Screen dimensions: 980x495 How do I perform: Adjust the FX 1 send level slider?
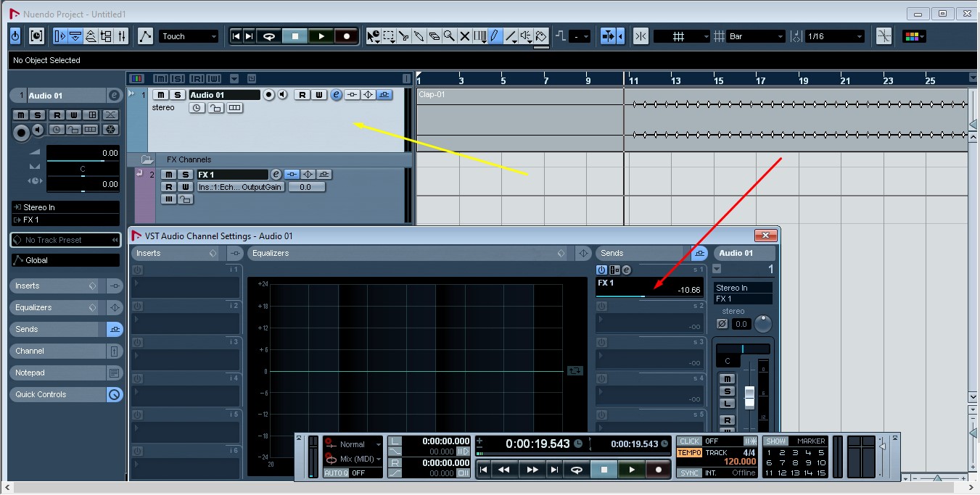click(x=649, y=296)
